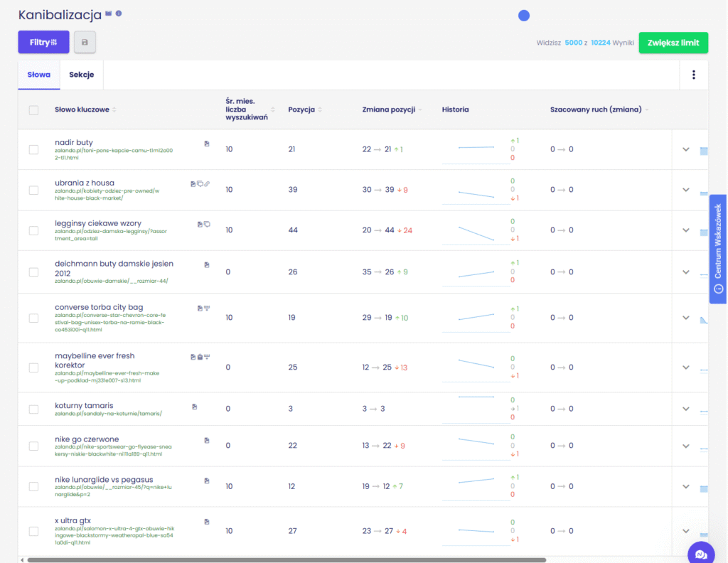Click the image icon in nike lunarglide vs pegasus row
Image resolution: width=728 pixels, height=563 pixels.
(x=207, y=481)
